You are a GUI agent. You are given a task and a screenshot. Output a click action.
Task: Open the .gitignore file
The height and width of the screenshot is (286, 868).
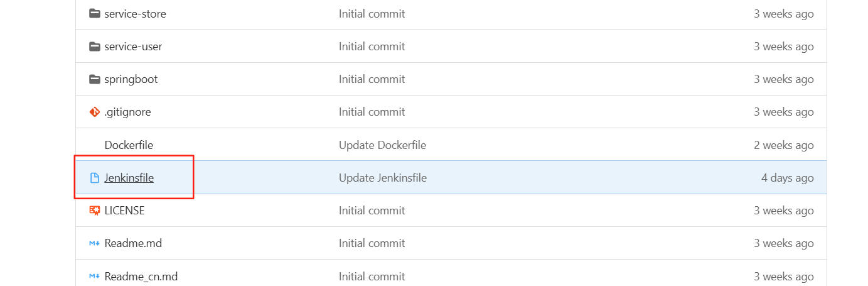point(128,112)
